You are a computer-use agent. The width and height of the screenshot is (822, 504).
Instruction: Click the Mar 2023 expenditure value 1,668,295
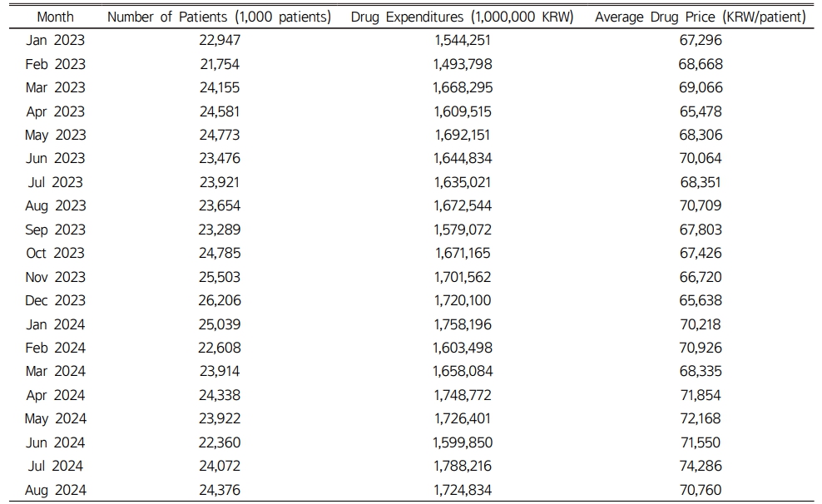click(463, 87)
